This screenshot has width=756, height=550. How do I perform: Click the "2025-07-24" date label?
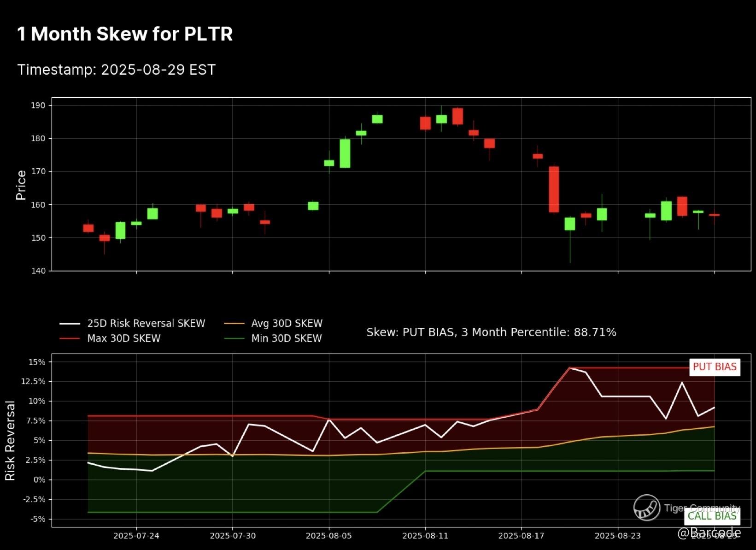point(136,536)
